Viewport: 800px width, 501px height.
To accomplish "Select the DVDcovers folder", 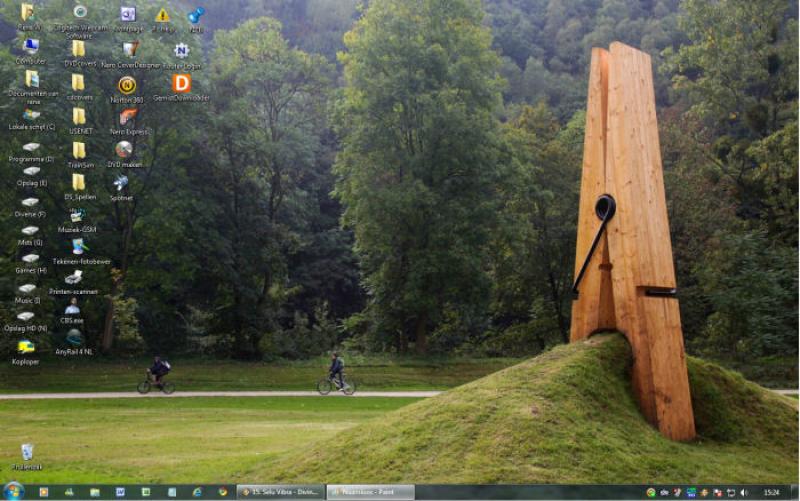I will coord(79,48).
